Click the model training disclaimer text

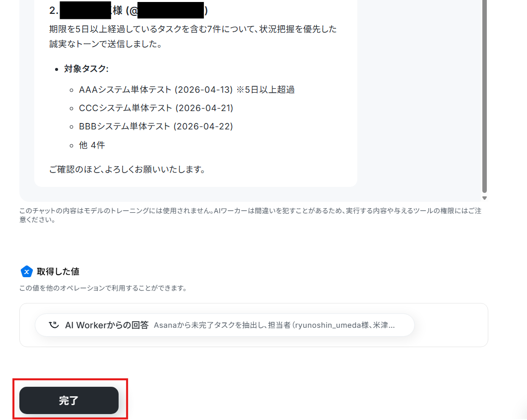(251, 215)
